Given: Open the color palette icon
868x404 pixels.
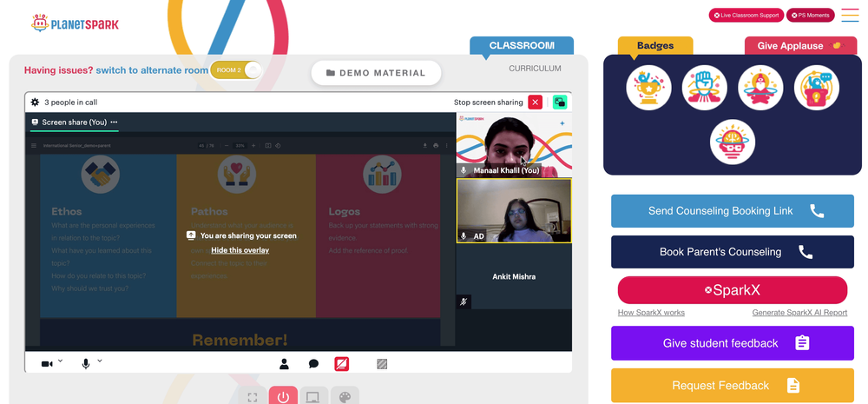Looking at the screenshot, I should (345, 397).
